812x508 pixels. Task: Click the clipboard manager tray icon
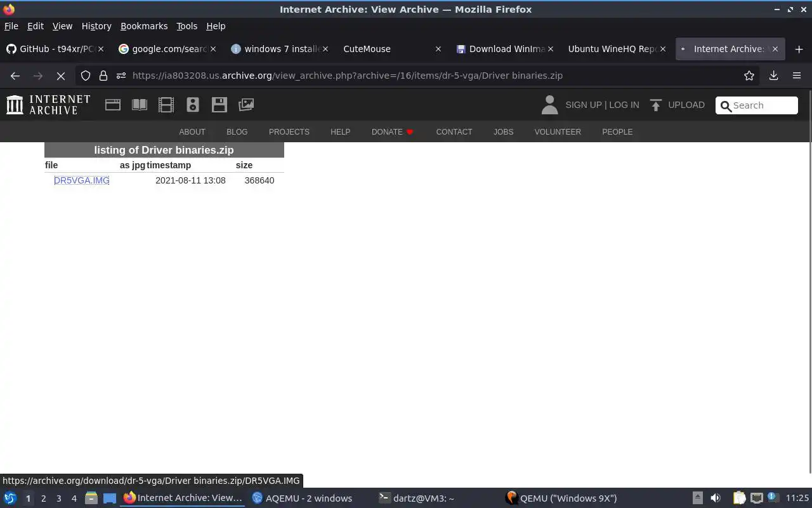[x=738, y=498]
